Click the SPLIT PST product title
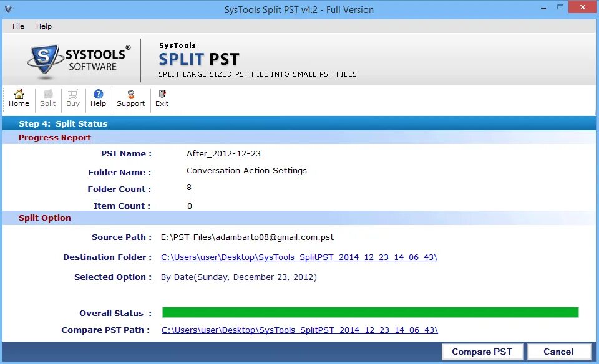The height and width of the screenshot is (364, 599). 199,59
